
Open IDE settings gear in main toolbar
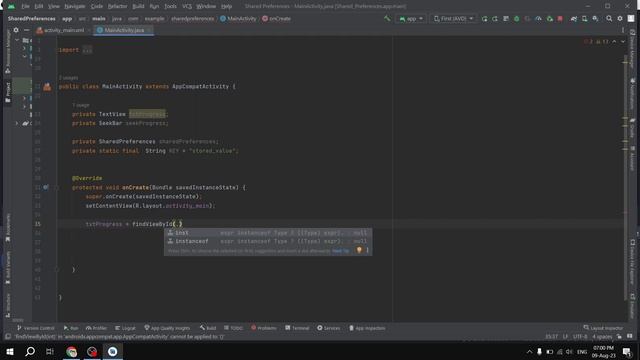620,19
